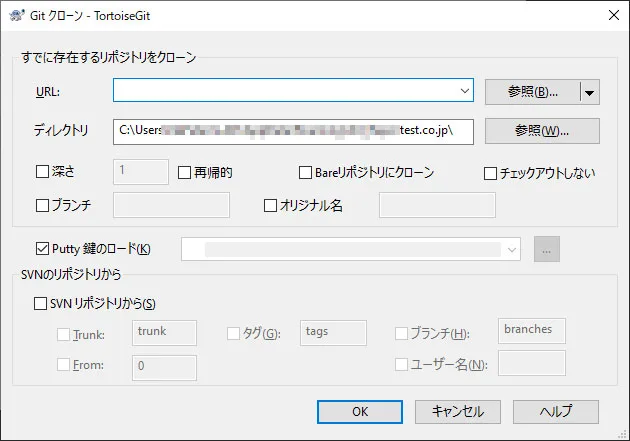Image resolution: width=630 pixels, height=441 pixels.
Task: Click the tags text field
Action: 333,333
